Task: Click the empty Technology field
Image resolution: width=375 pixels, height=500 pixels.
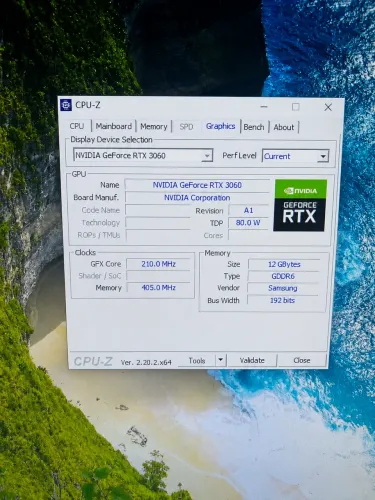Action: [x=158, y=223]
